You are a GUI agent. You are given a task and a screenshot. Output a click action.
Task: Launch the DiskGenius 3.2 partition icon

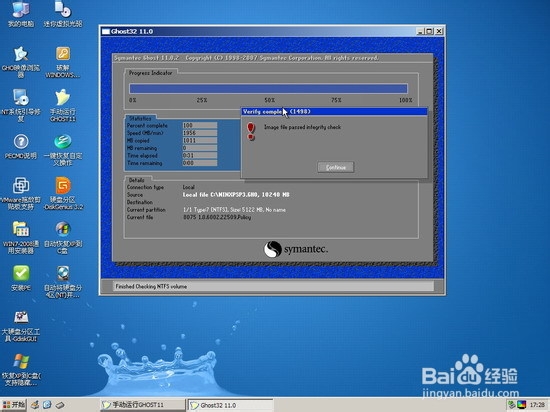click(63, 193)
